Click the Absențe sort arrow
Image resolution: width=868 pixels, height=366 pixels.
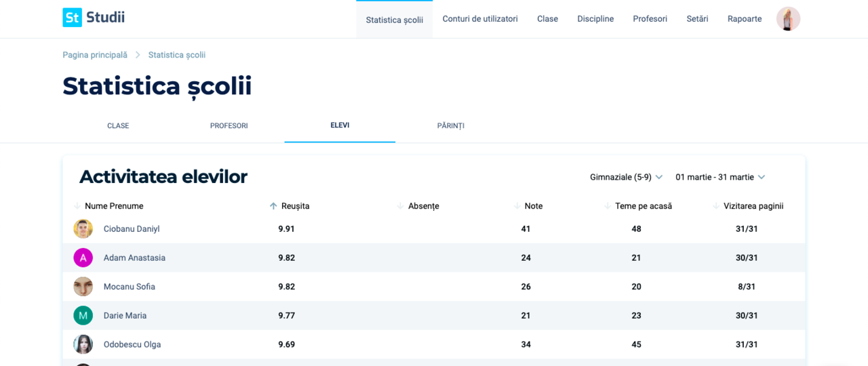coord(400,206)
